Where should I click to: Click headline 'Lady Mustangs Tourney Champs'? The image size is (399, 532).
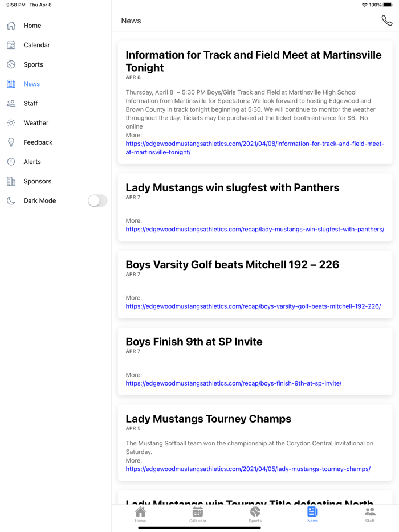click(x=208, y=419)
